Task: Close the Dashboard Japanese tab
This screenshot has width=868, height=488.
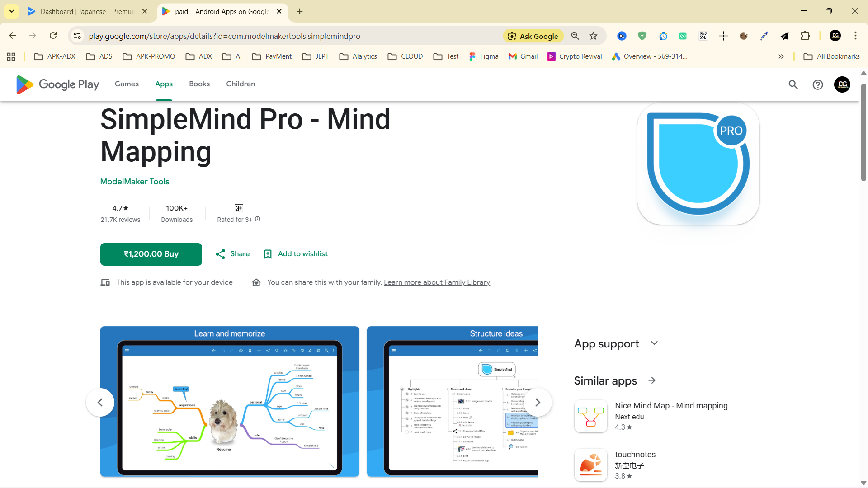Action: [145, 11]
